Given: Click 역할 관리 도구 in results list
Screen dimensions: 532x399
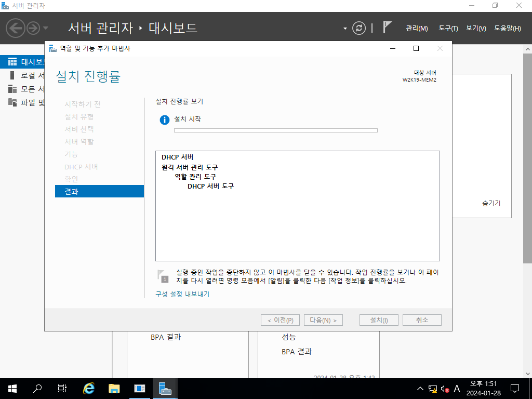Looking at the screenshot, I should (x=195, y=177).
